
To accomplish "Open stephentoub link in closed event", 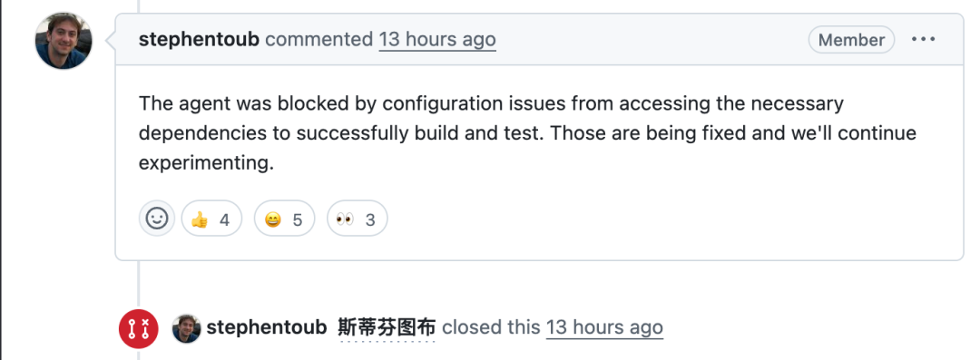I will point(266,327).
